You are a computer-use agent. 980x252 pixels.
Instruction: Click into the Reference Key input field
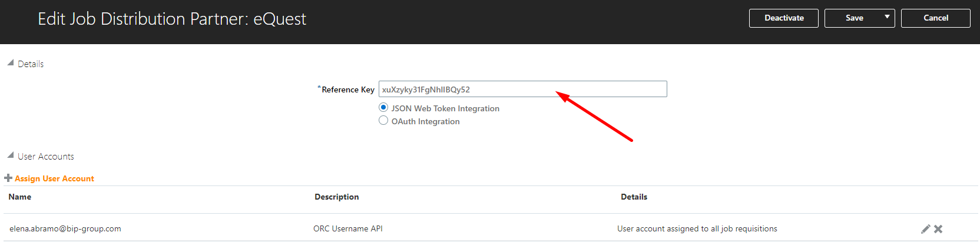tap(522, 89)
